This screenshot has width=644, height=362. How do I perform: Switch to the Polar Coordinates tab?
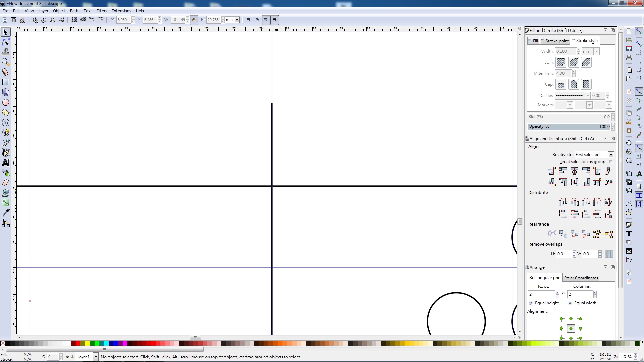pos(581,278)
